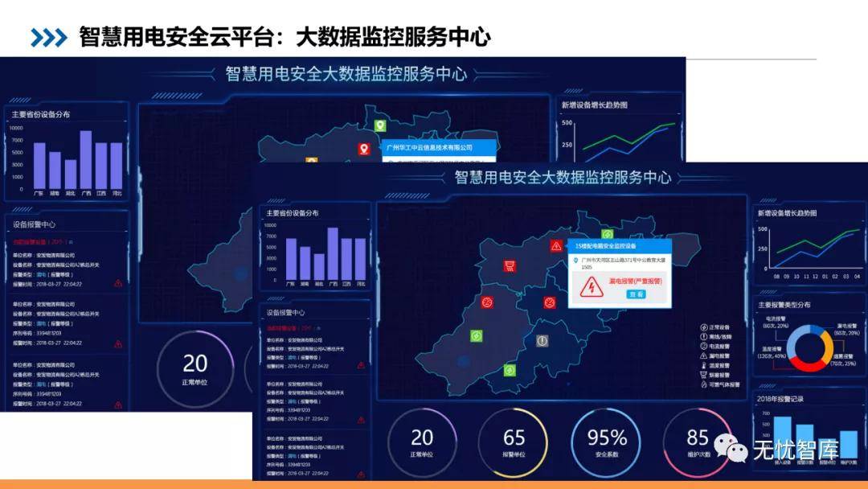Open the 设备报警中心 panel header in front dashboard

click(286, 312)
